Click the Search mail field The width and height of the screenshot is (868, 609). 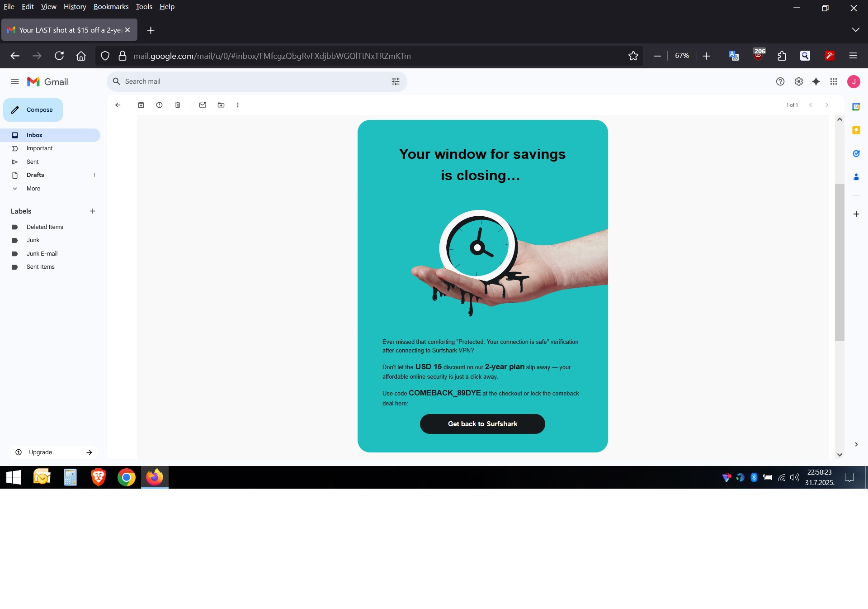(253, 81)
